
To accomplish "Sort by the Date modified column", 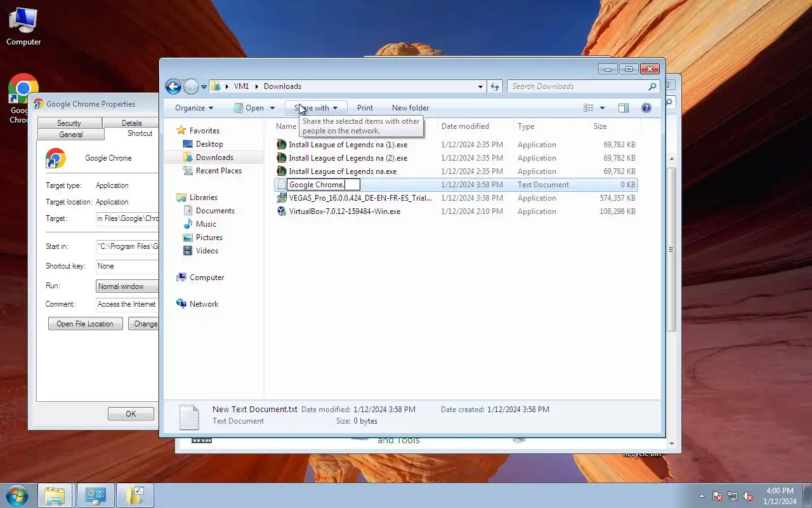I will pyautogui.click(x=465, y=126).
